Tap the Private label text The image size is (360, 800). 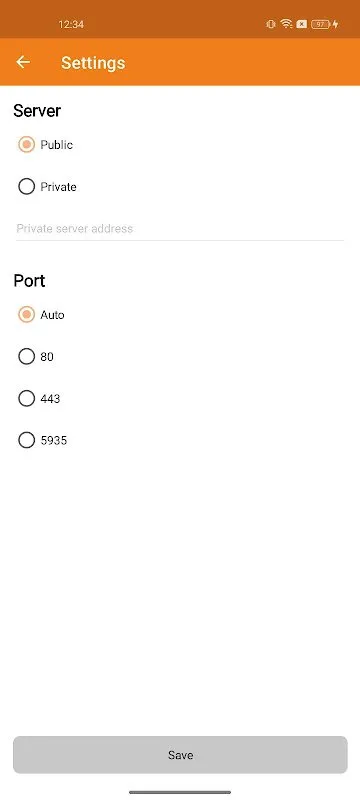point(59,187)
